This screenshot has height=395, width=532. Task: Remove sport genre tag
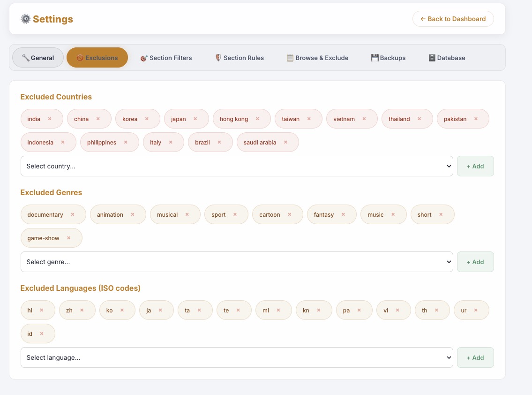point(235,215)
